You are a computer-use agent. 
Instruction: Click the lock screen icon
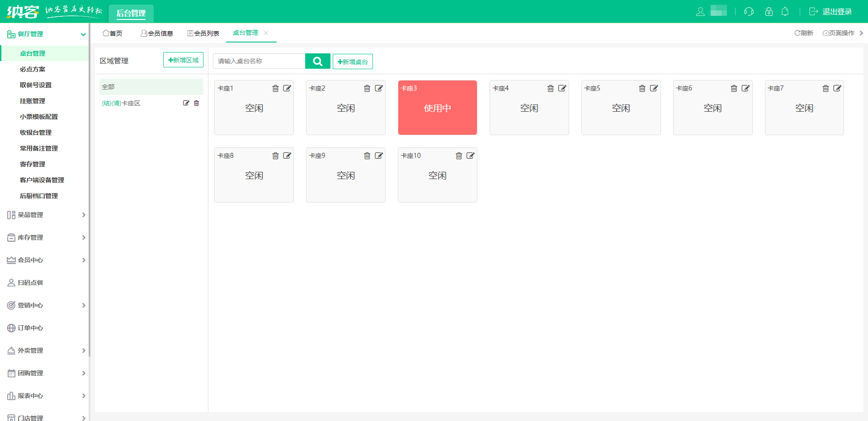click(769, 12)
